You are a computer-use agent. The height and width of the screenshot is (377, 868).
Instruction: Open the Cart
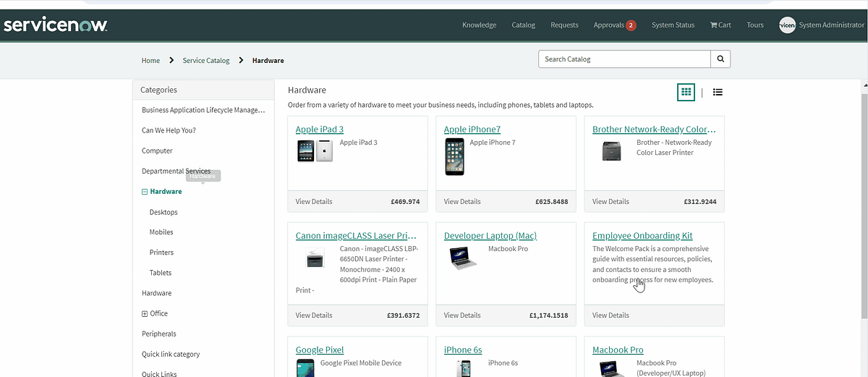coord(720,25)
